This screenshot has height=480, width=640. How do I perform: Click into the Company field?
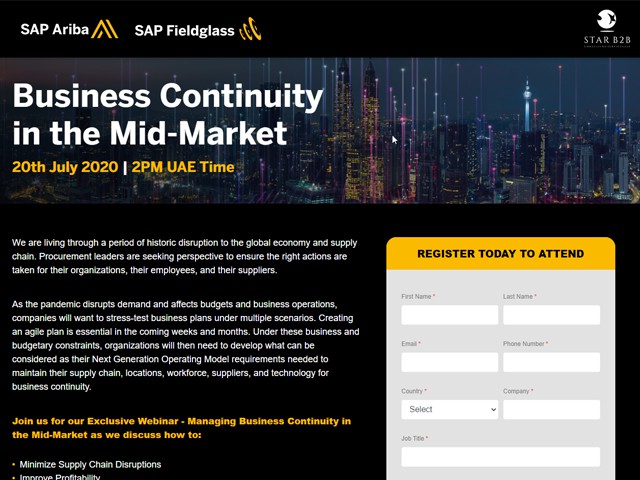[551, 409]
